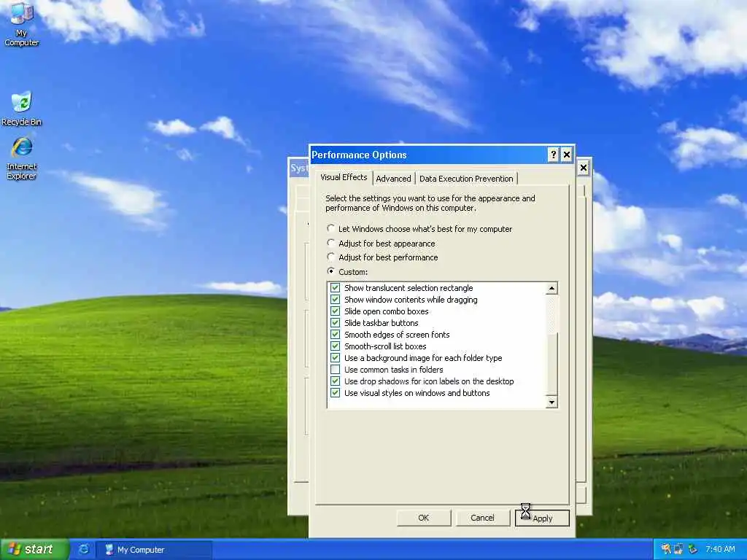Click the Help question mark button
Viewport: 747px width, 560px height.
[553, 155]
